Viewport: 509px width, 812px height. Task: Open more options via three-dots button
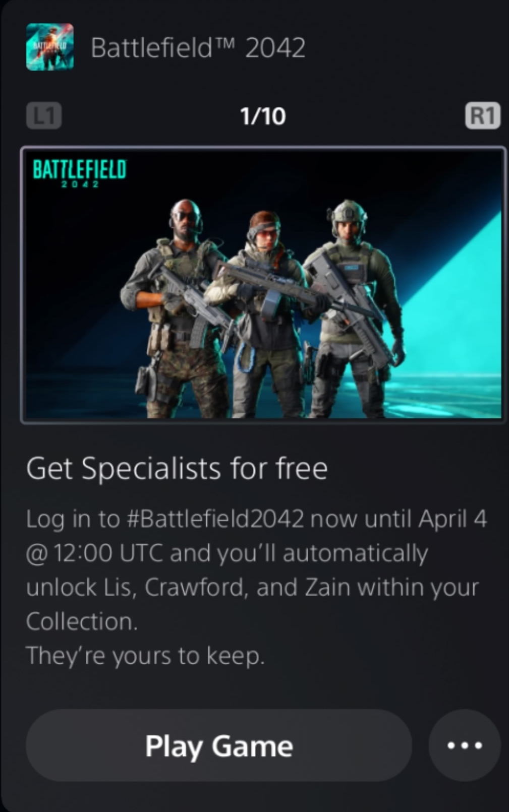(465, 745)
